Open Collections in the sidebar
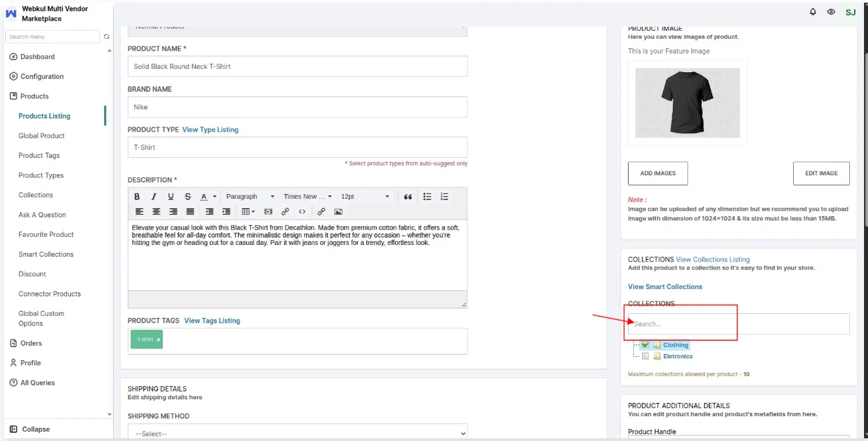 pos(35,195)
